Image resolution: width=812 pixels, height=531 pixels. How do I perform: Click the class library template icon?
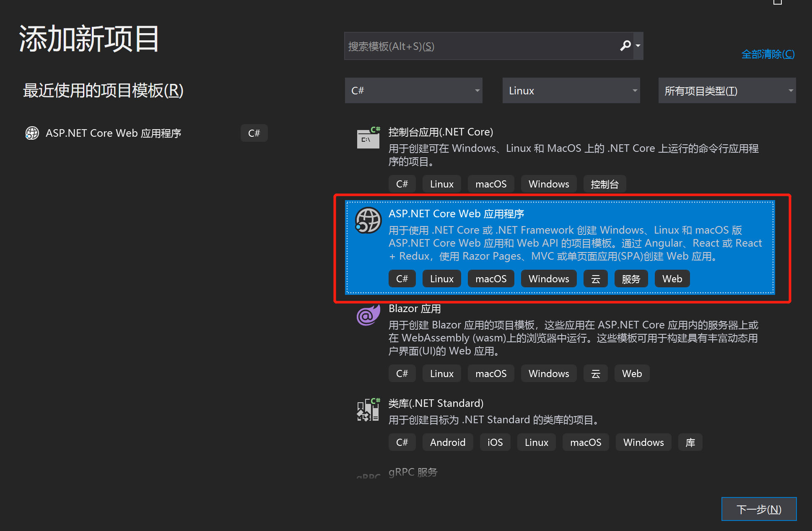point(368,409)
